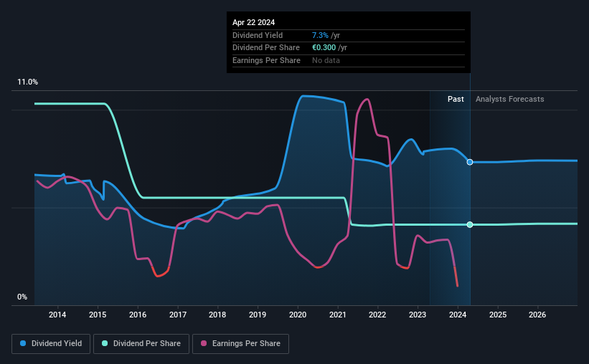Click the teal Dividend Per Share legend dot
This screenshot has width=589, height=364.
[105, 343]
